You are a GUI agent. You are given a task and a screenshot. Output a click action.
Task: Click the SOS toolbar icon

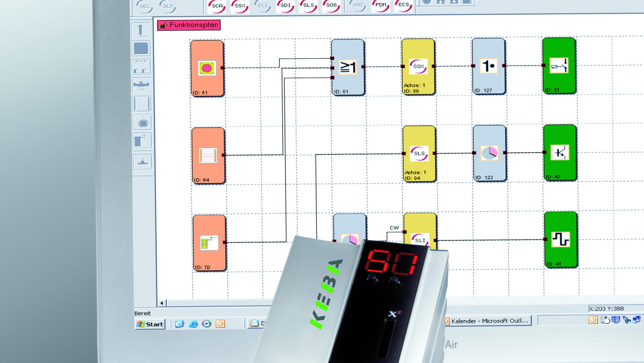tap(331, 5)
